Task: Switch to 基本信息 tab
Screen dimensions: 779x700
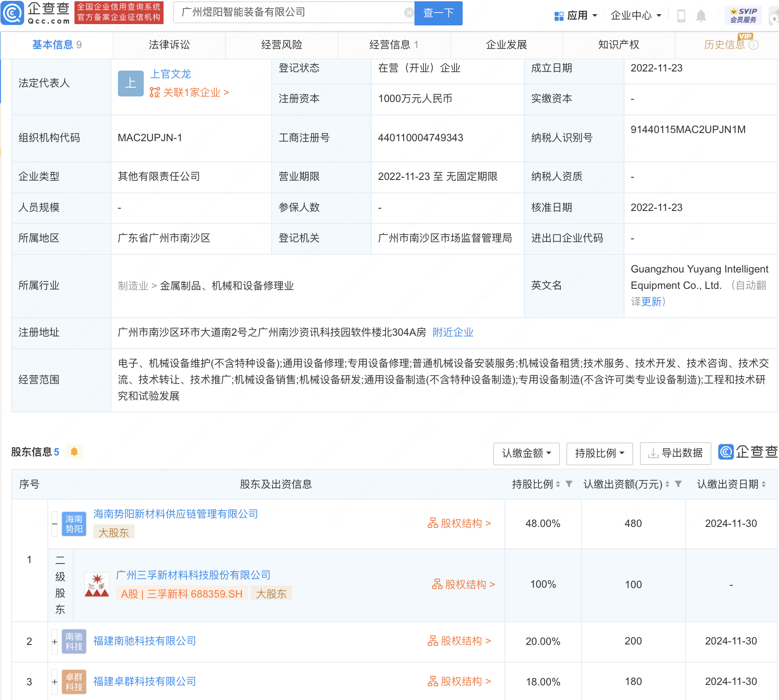Action: pos(57,45)
